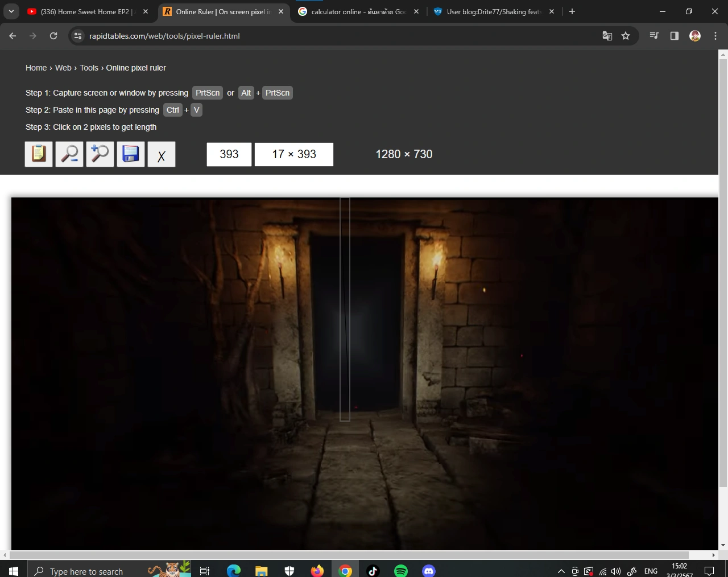
Task: Save the image with the floppy disk icon
Action: (131, 154)
